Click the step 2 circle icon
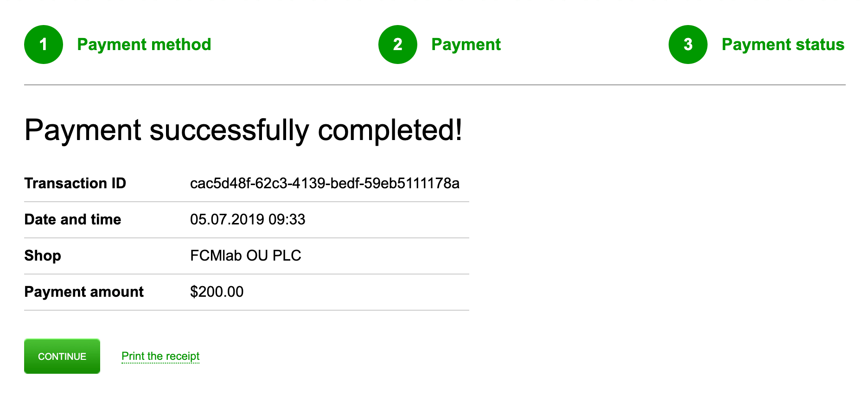This screenshot has width=868, height=396. click(x=397, y=45)
